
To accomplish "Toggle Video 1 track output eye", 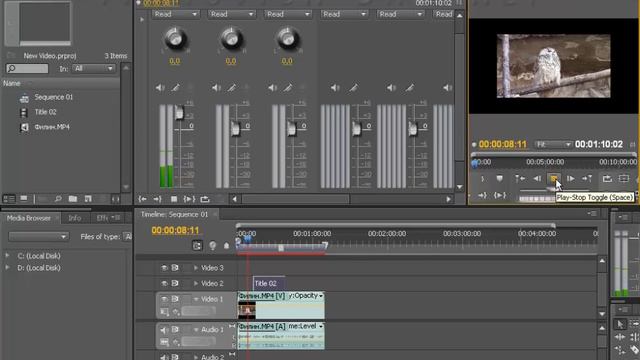I will point(164,299).
